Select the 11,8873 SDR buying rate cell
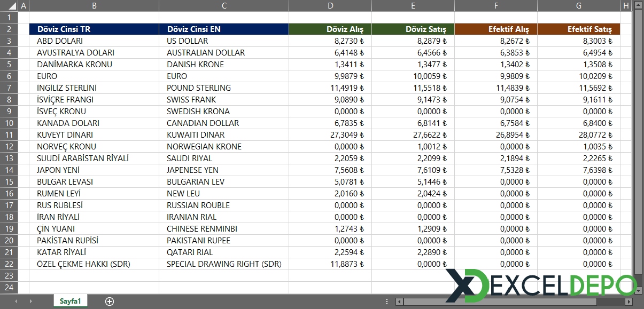 (x=330, y=264)
